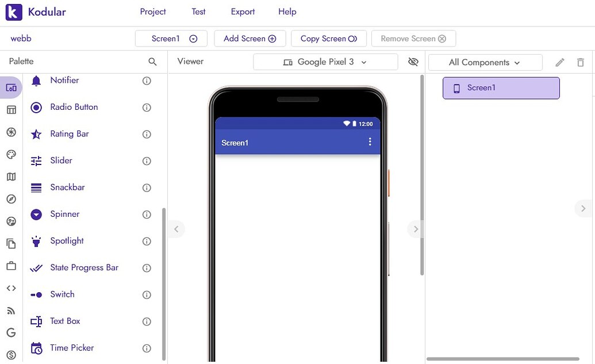
Task: Open info for Rating Bar component
Action: pyautogui.click(x=147, y=135)
